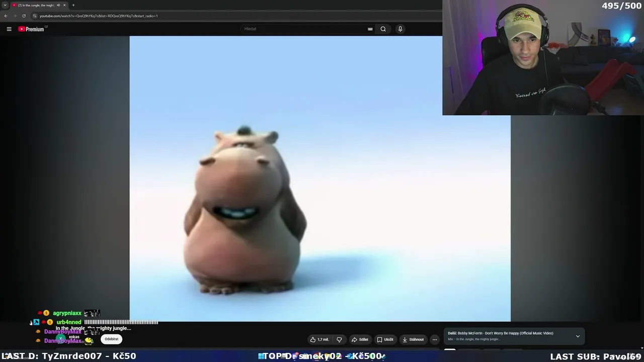Open the on-screen keyboard in search box
This screenshot has width=644, height=362.
point(370,29)
